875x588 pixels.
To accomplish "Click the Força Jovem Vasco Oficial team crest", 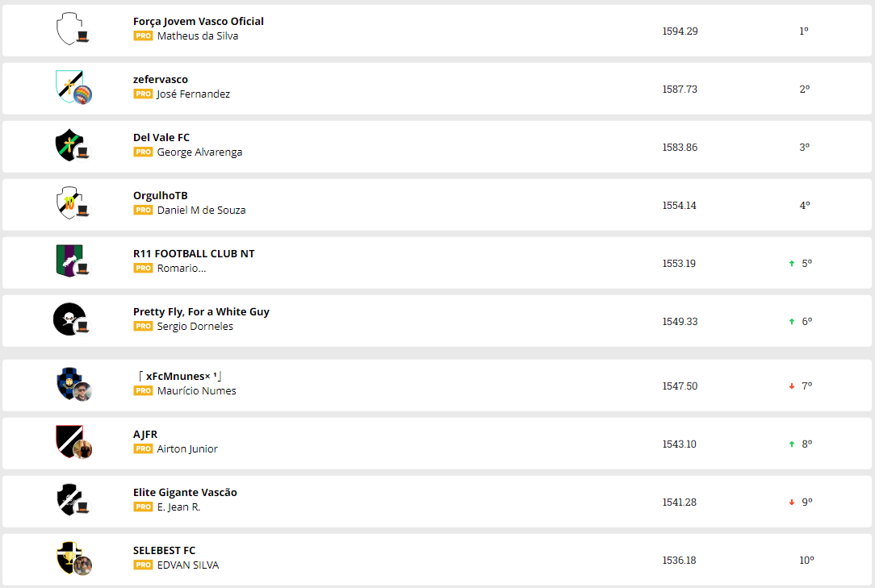I will click(x=68, y=28).
